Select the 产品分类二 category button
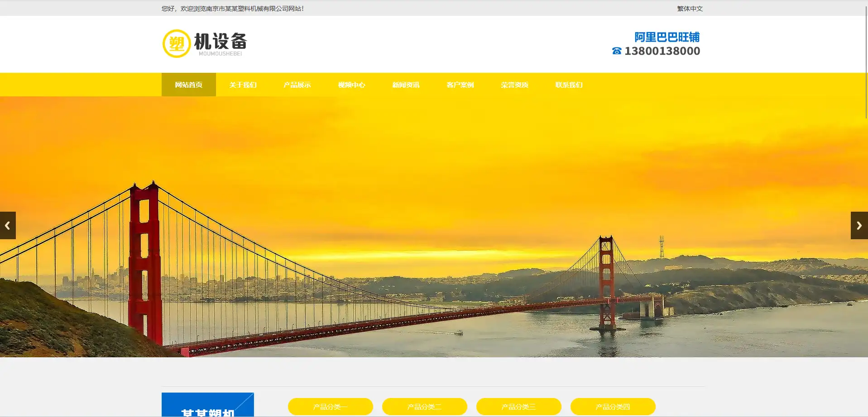This screenshot has width=868, height=417. coord(424,407)
